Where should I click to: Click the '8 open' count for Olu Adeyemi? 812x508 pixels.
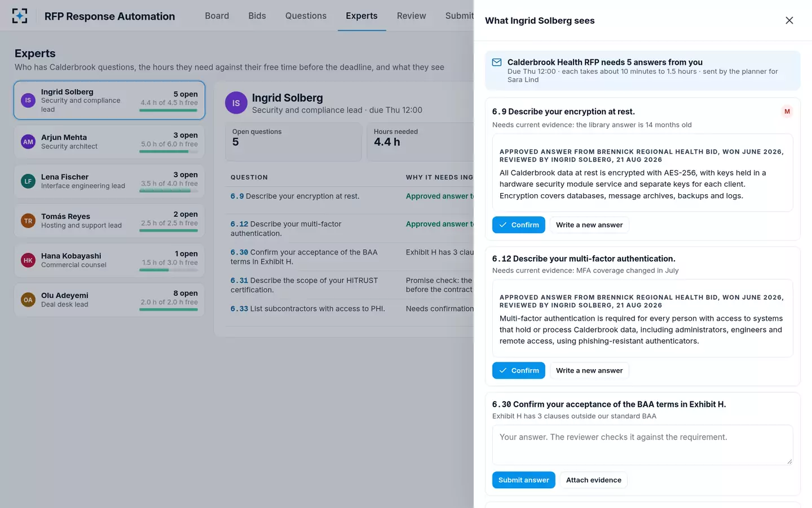click(186, 293)
